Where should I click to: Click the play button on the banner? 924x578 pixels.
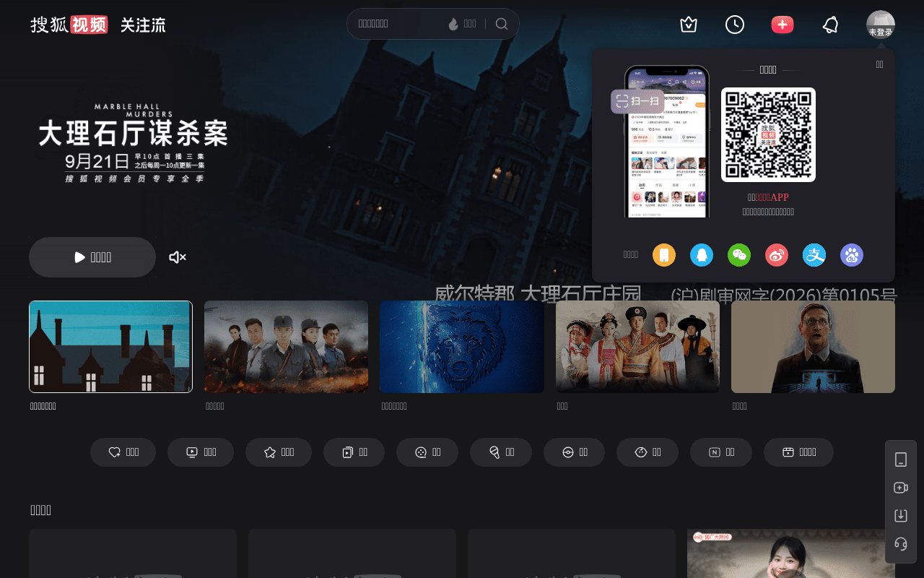tap(92, 257)
